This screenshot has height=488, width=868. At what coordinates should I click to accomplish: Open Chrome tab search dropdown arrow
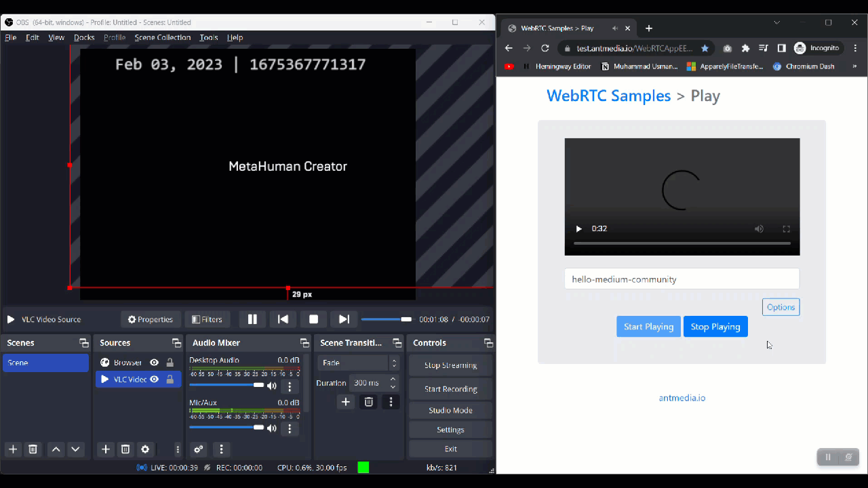776,22
